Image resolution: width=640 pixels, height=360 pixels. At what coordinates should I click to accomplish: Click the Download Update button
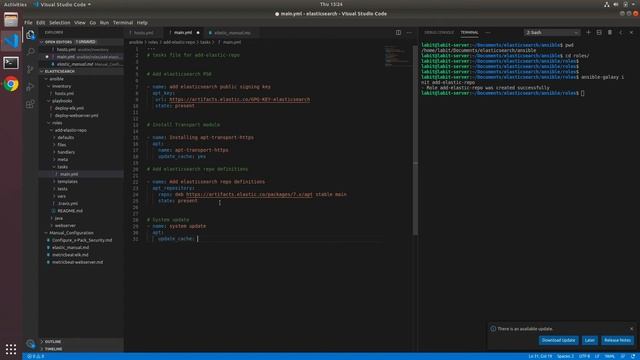point(558,340)
